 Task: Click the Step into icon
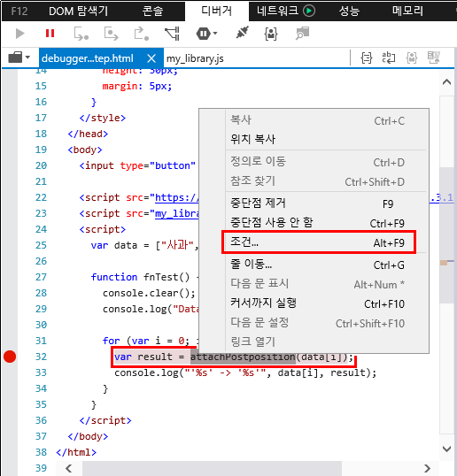coord(81,34)
